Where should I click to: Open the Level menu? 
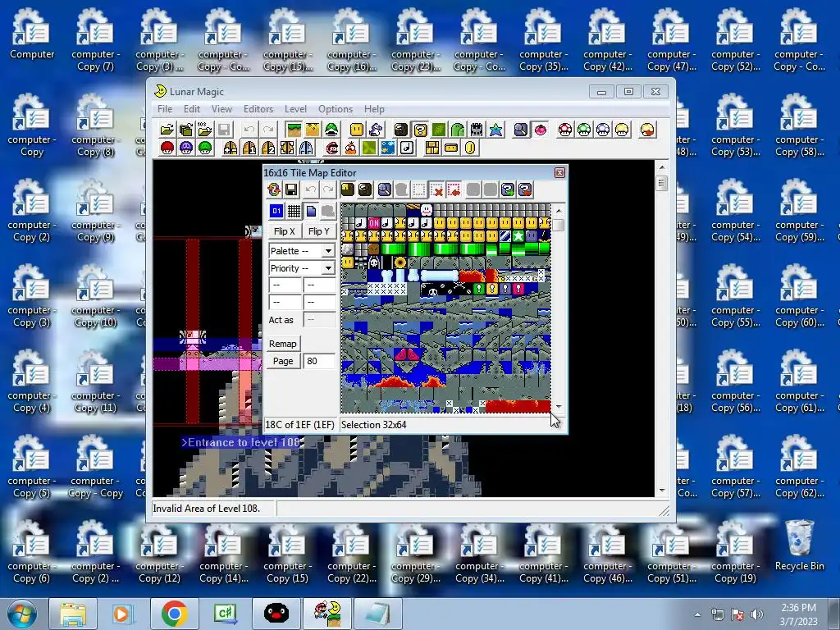click(x=295, y=109)
